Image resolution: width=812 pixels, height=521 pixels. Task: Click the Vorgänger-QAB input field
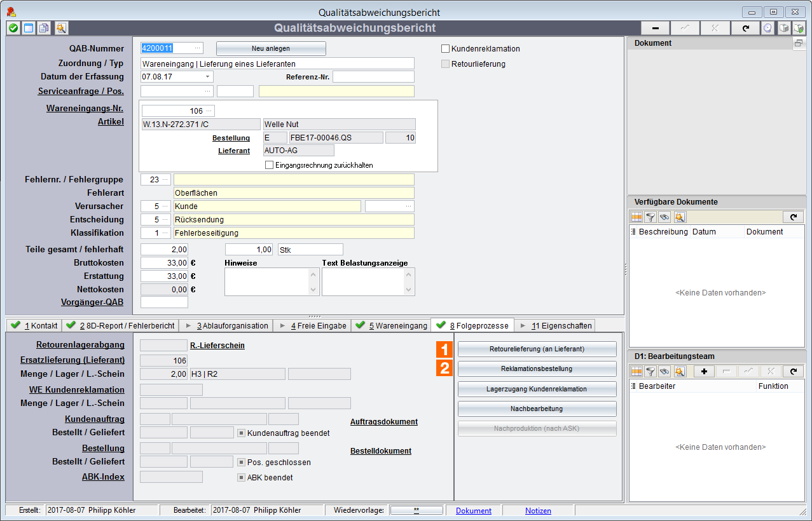click(164, 302)
